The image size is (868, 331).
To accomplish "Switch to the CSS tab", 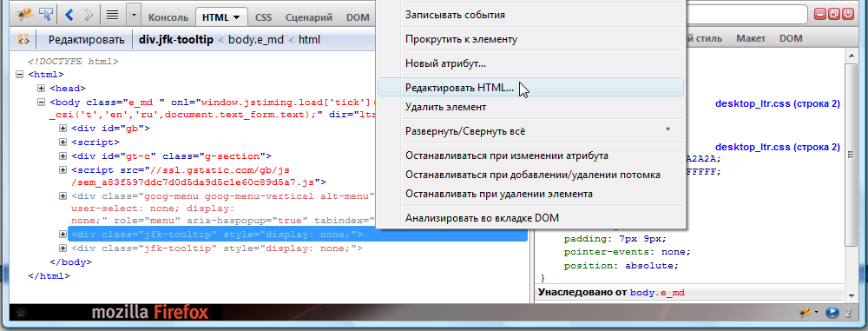I will click(263, 17).
